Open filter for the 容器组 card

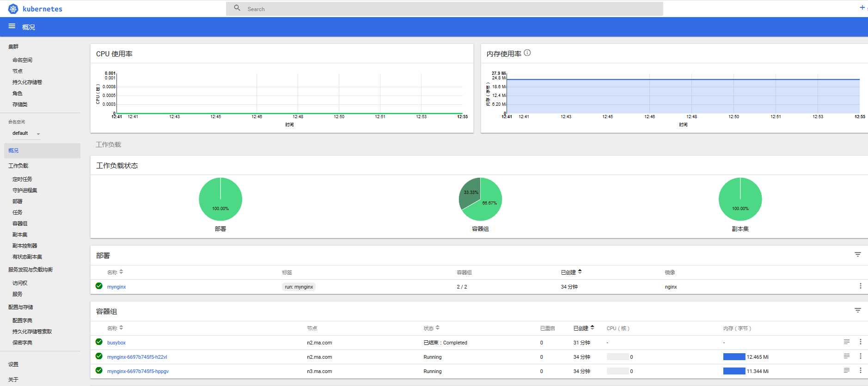(x=858, y=310)
